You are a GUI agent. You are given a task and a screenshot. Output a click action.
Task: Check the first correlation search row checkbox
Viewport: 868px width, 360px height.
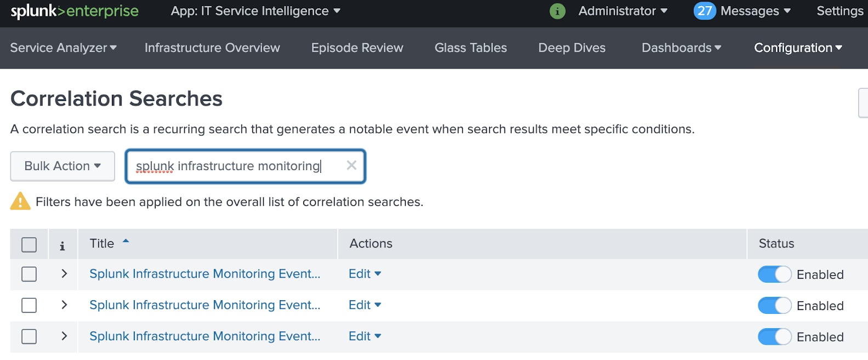tap(29, 274)
